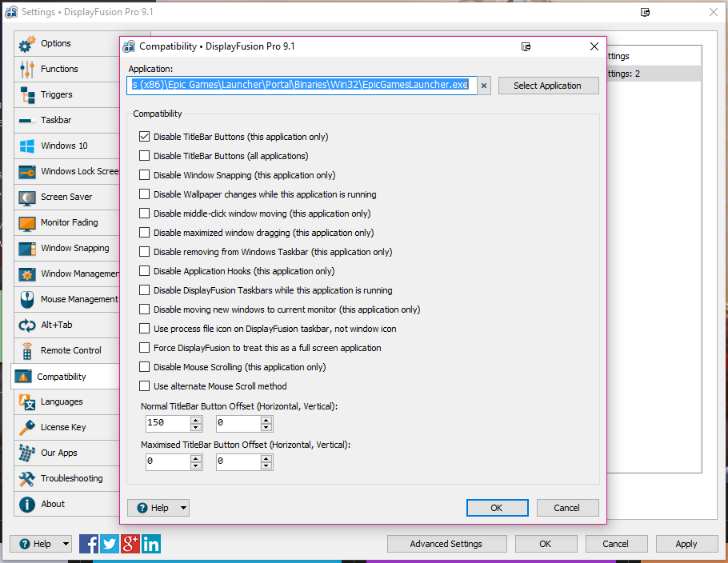The image size is (728, 563).
Task: Click the Twitter bird icon
Action: tap(110, 544)
